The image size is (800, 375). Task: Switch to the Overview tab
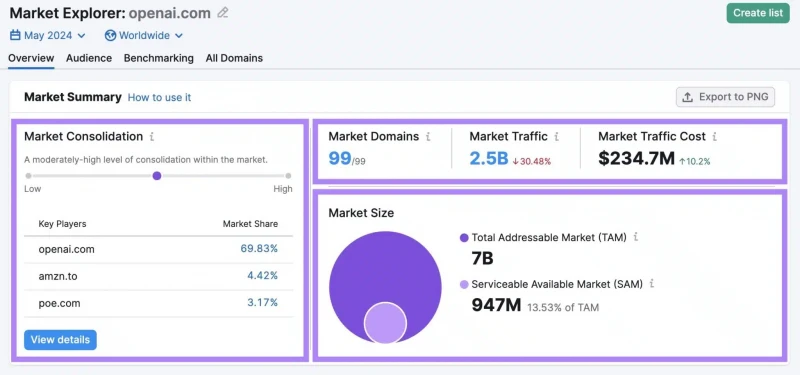click(x=31, y=58)
